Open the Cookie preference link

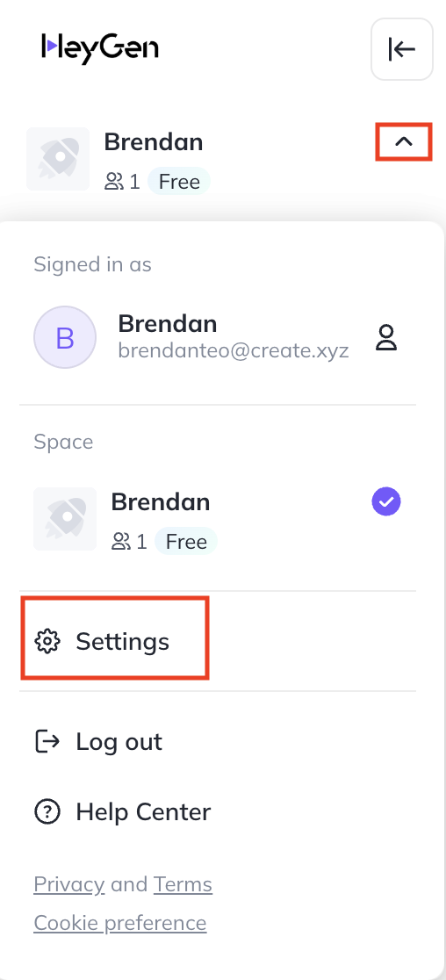[120, 923]
